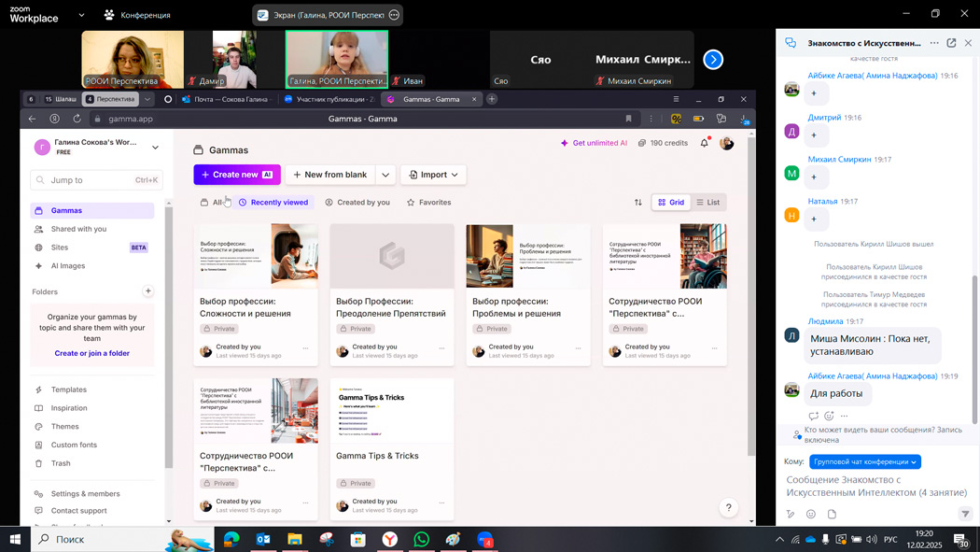
Task: Bookmark the gamma.app page
Action: (x=628, y=119)
